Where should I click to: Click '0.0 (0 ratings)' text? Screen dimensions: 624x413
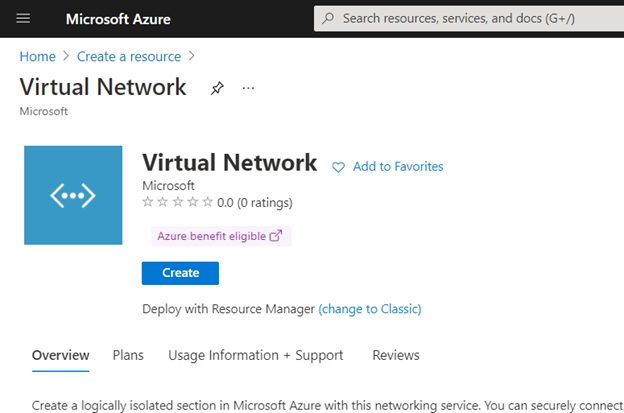point(255,203)
